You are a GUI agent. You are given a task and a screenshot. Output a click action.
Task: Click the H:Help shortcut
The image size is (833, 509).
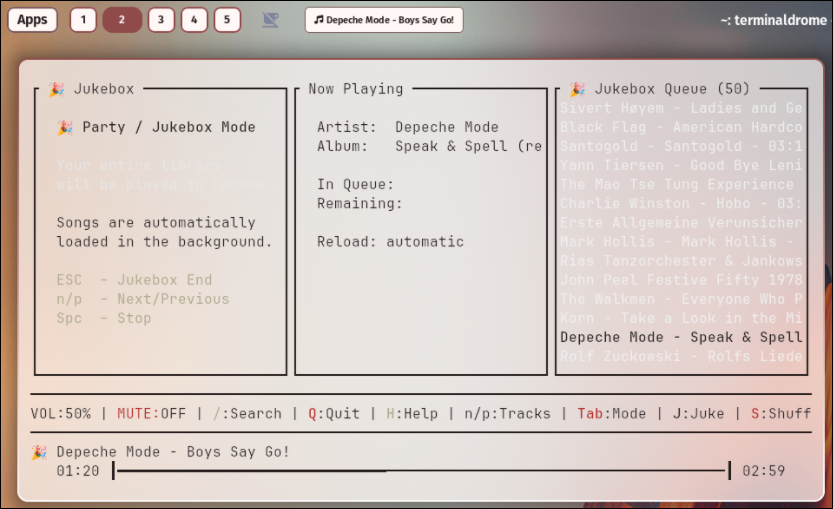pos(412,414)
